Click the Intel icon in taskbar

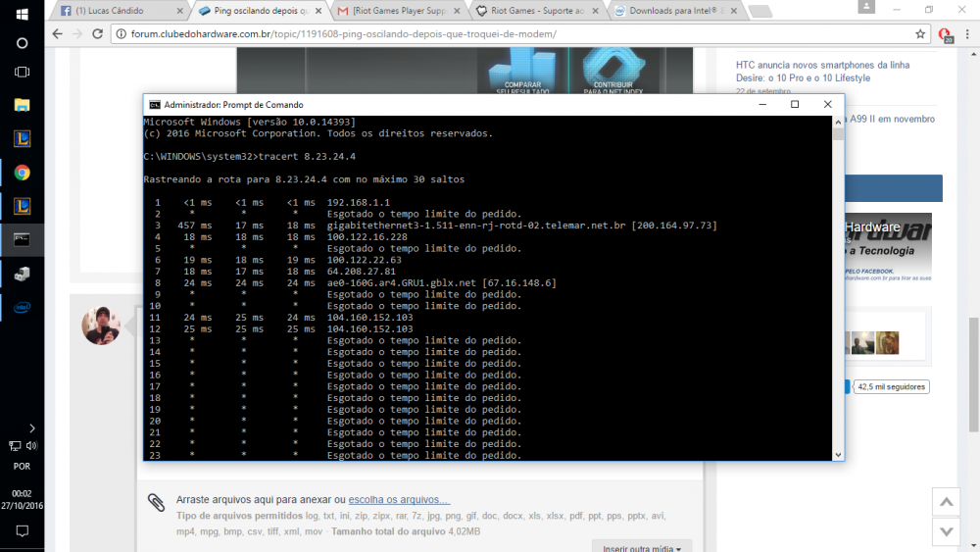click(22, 306)
